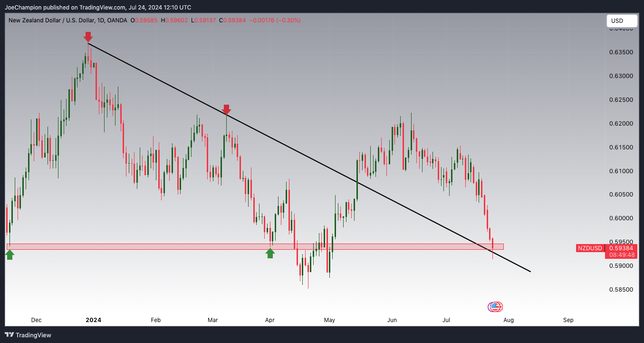Click the current price 0.59384 on the axis

[621, 248]
